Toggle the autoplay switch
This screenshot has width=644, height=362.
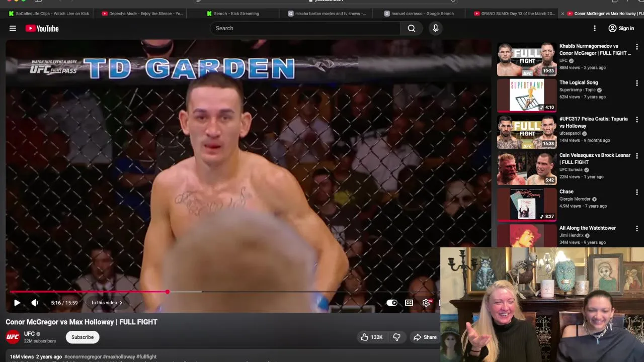392,303
